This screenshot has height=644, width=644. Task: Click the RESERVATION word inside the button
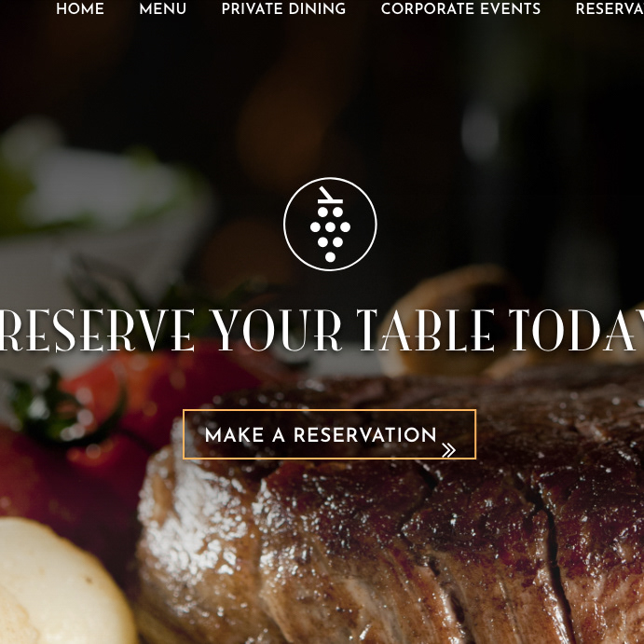(x=364, y=435)
